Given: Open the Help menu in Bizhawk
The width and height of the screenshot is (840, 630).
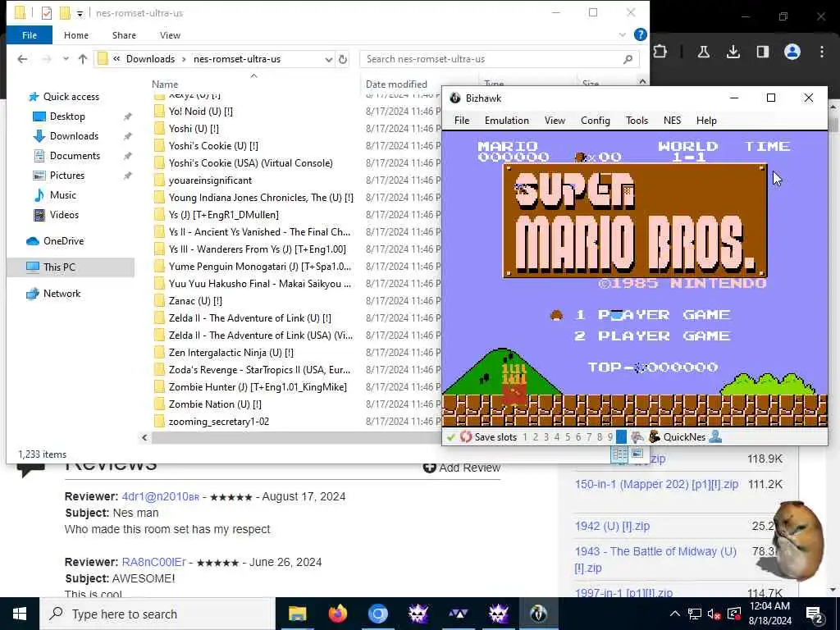Looking at the screenshot, I should click(706, 121).
